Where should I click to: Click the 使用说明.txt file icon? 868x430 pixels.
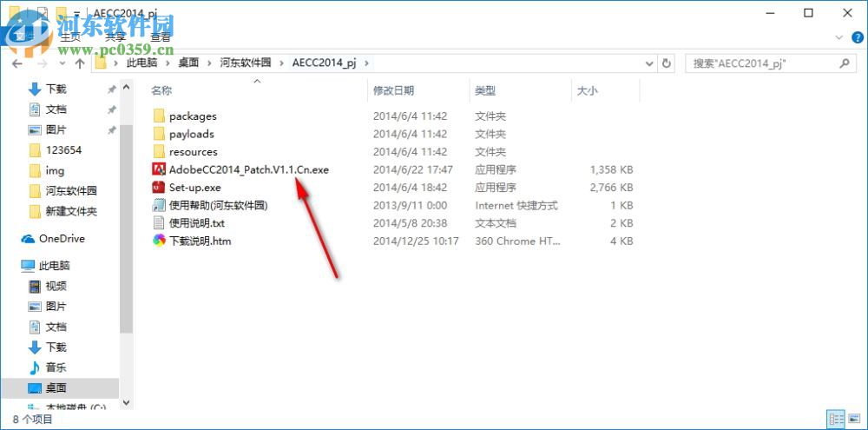point(159,222)
